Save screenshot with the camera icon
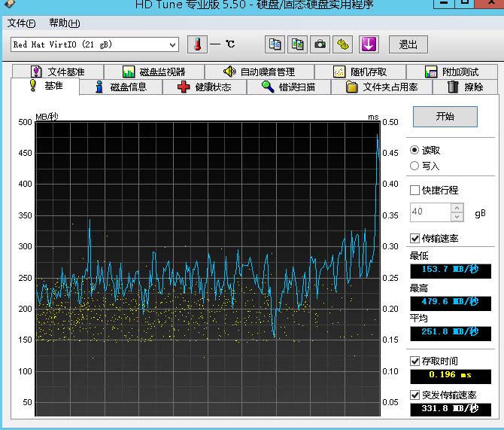504x430 pixels. (320, 44)
